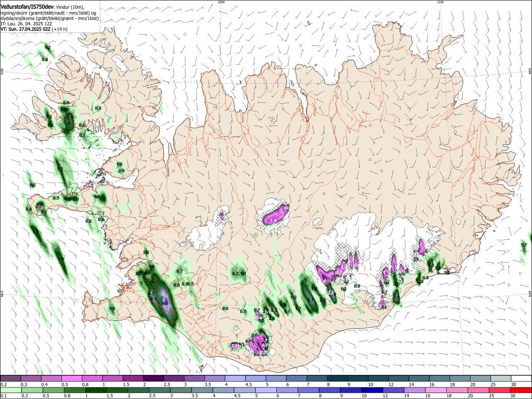This screenshot has width=532, height=399.
Task: Click the 20W longitude label
Action: [x=221, y=2]
